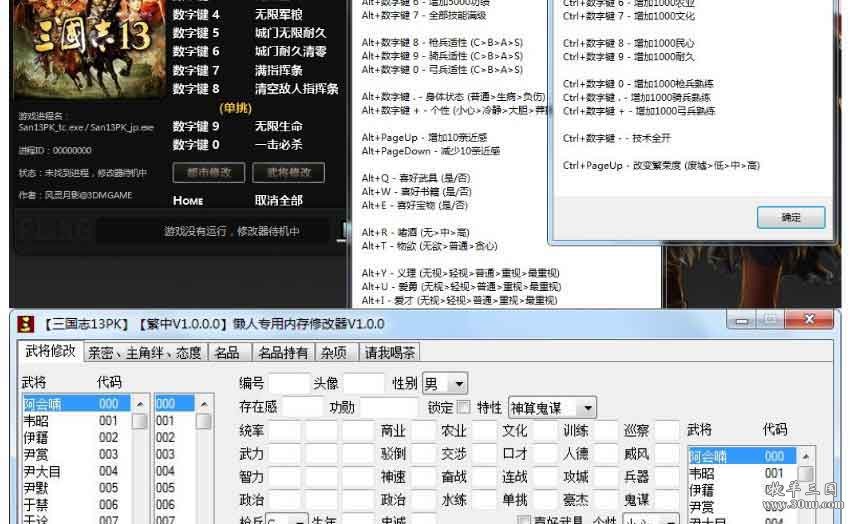Click the 编号 input field
The height and width of the screenshot is (524, 854).
[x=289, y=384]
